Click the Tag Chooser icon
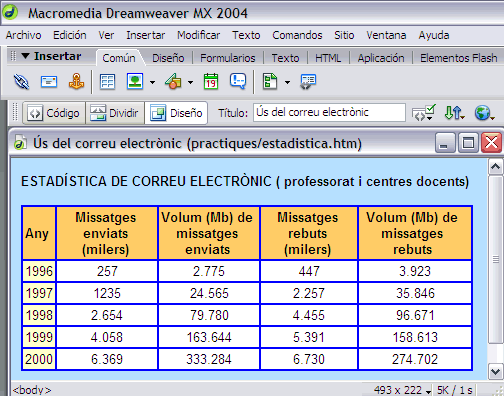Viewport: 504px width, 396px height. pos(308,82)
